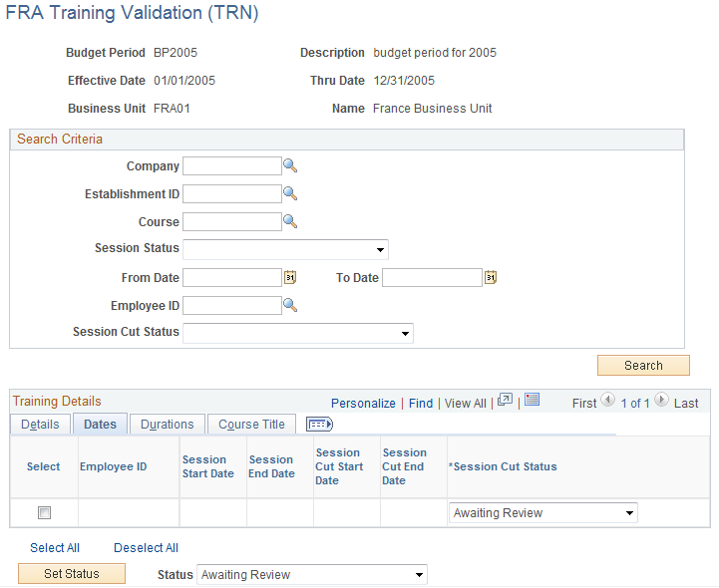
Task: Open bottom Status Awaiting Review dropdown
Action: click(x=312, y=574)
